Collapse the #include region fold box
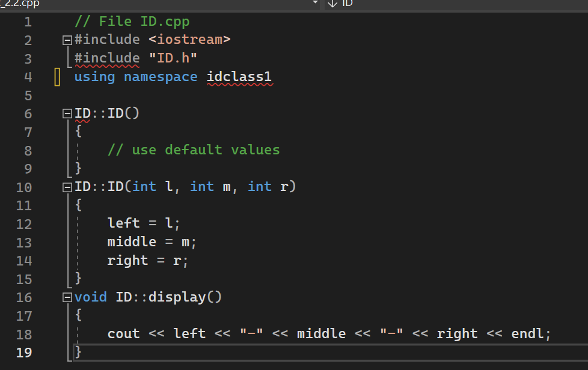This screenshot has width=588, height=370. [67, 40]
